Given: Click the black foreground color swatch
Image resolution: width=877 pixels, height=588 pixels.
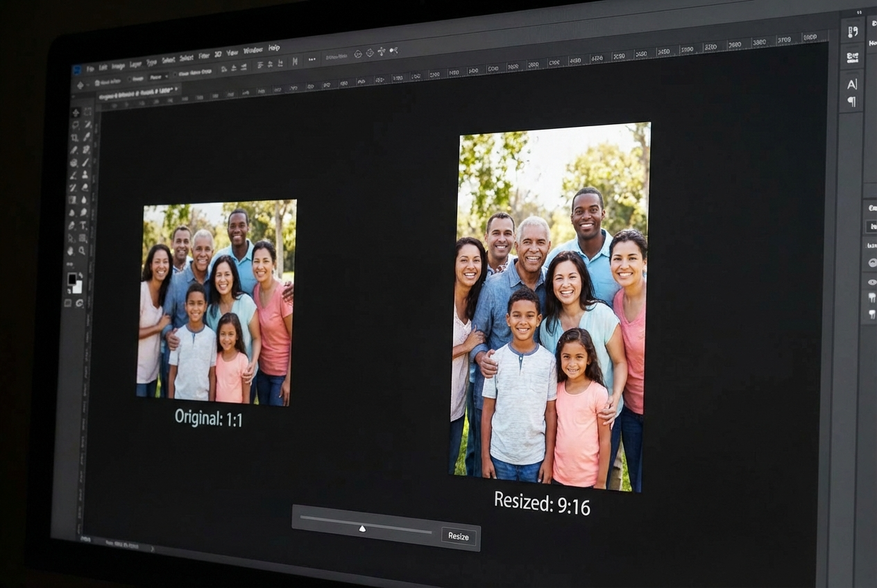Looking at the screenshot, I should pyautogui.click(x=71, y=279).
